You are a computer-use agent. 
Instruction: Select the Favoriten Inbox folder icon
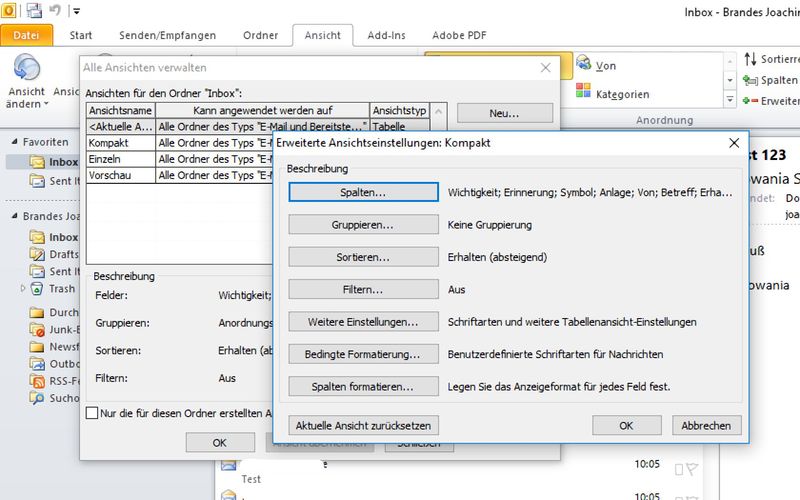[x=37, y=162]
